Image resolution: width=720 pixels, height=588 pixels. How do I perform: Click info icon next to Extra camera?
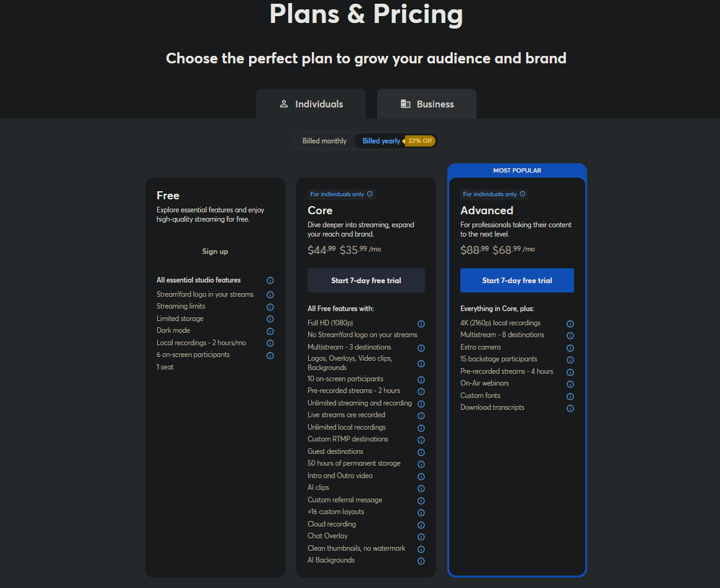pyautogui.click(x=570, y=348)
